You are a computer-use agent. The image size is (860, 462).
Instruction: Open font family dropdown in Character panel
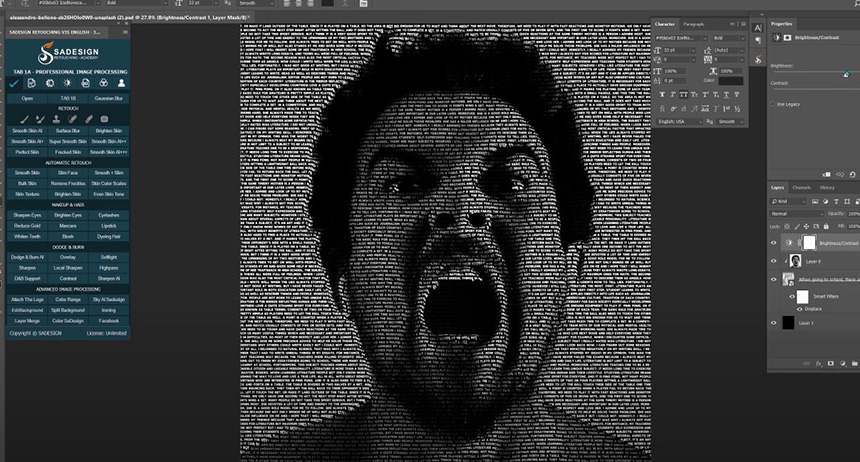point(705,38)
